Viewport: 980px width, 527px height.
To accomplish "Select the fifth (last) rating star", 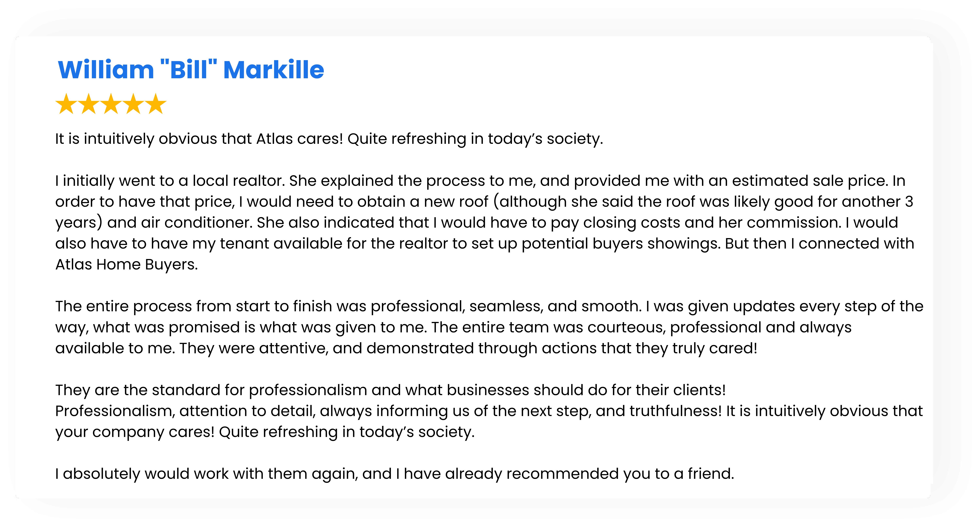I will [x=156, y=104].
